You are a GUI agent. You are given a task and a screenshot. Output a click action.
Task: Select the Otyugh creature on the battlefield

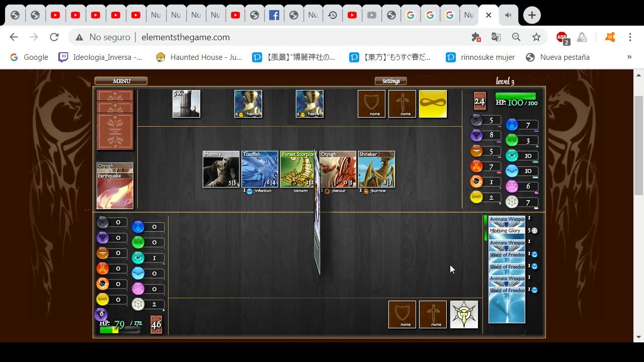coord(338,169)
